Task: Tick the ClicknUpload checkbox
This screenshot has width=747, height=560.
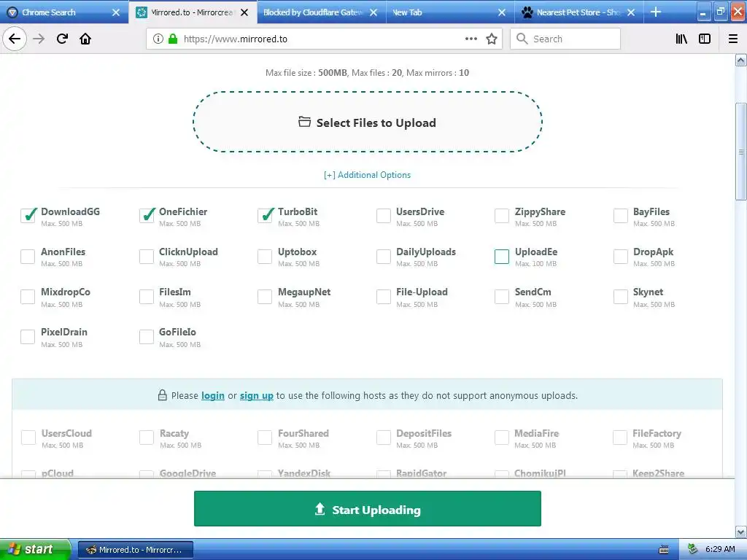Action: pos(146,256)
